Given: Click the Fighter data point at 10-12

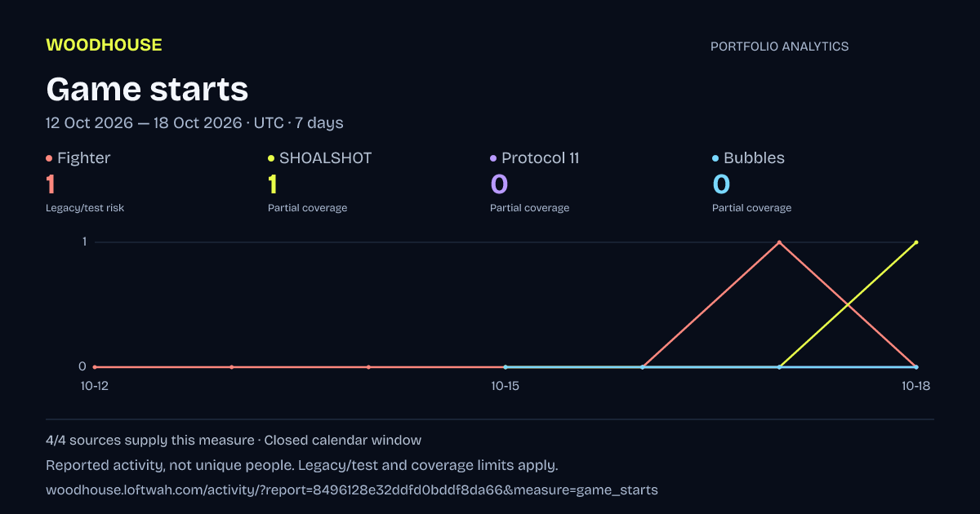Looking at the screenshot, I should point(95,367).
